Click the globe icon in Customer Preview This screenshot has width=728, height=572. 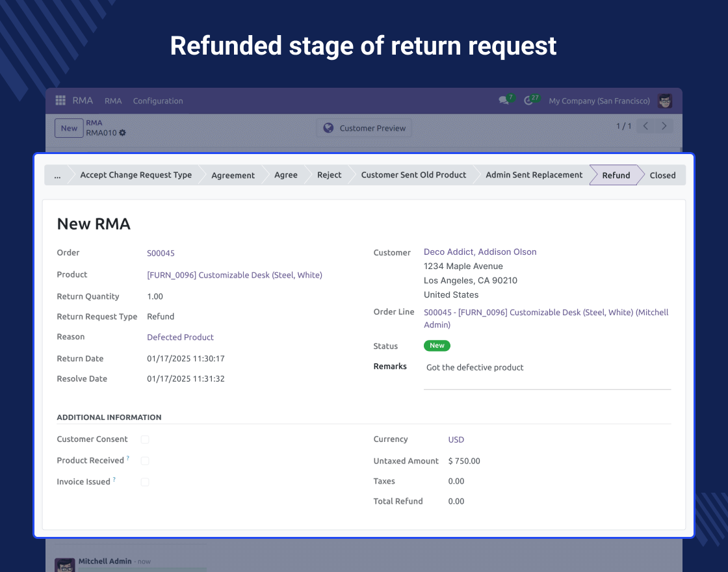coord(328,127)
